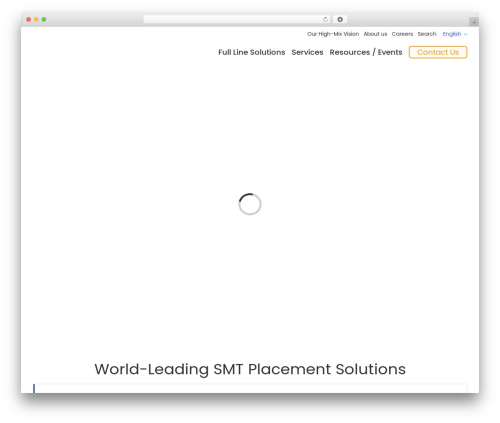This screenshot has width=500, height=423.
Task: Open the Careers link
Action: click(x=402, y=34)
